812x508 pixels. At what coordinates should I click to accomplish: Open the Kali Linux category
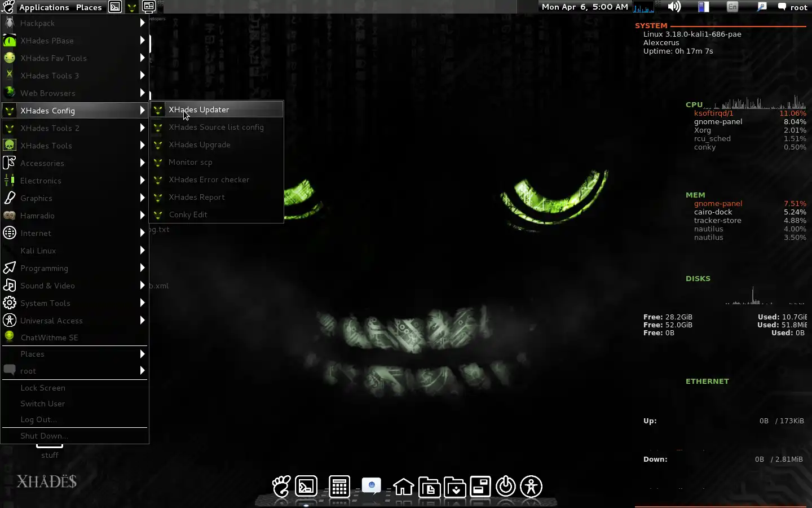74,251
